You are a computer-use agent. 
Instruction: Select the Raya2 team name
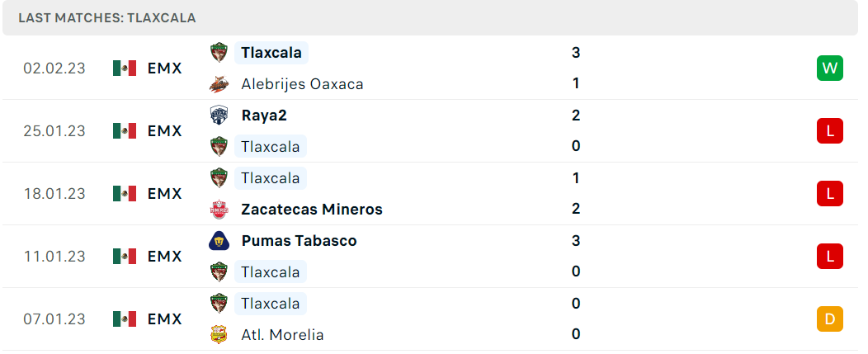(264, 116)
